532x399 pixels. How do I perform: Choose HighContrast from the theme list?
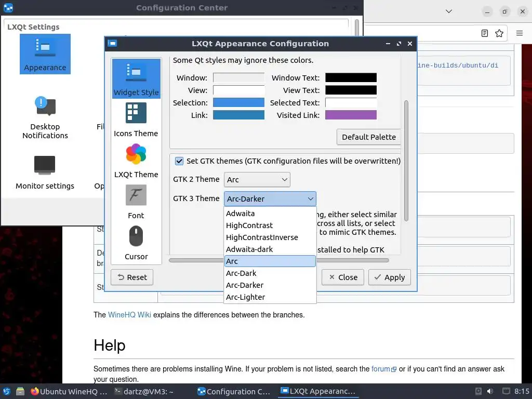(x=270, y=225)
